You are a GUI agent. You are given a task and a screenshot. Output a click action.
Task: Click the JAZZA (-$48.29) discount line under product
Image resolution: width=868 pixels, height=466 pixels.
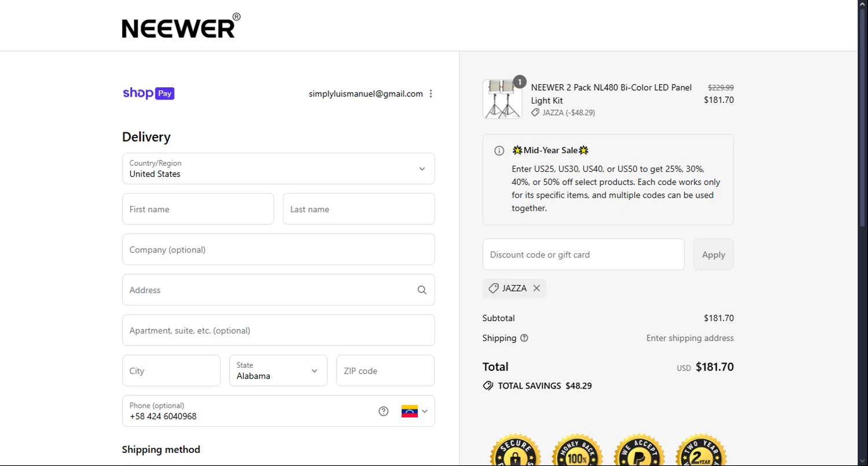pyautogui.click(x=563, y=113)
